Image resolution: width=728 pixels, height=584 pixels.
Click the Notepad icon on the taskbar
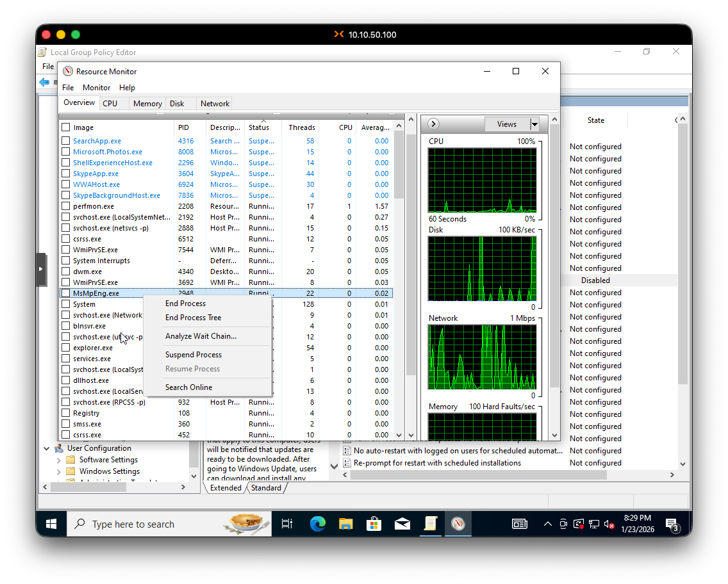431,523
